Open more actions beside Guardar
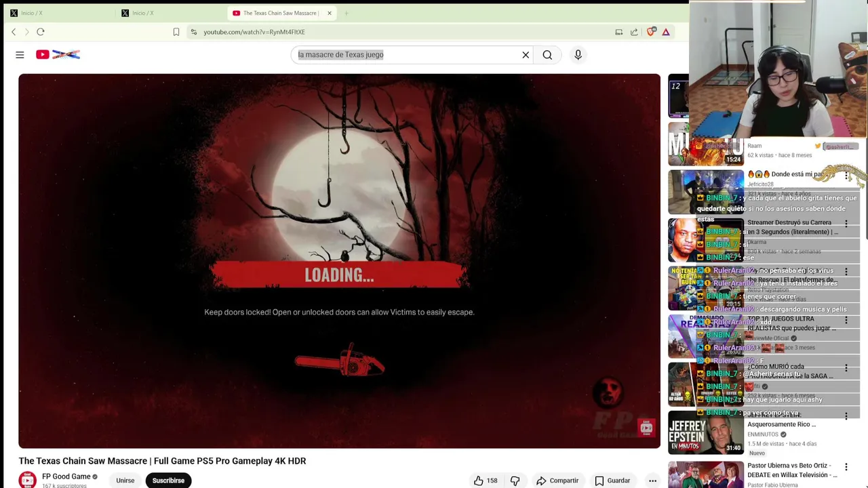Image resolution: width=868 pixels, height=488 pixels. 652,481
